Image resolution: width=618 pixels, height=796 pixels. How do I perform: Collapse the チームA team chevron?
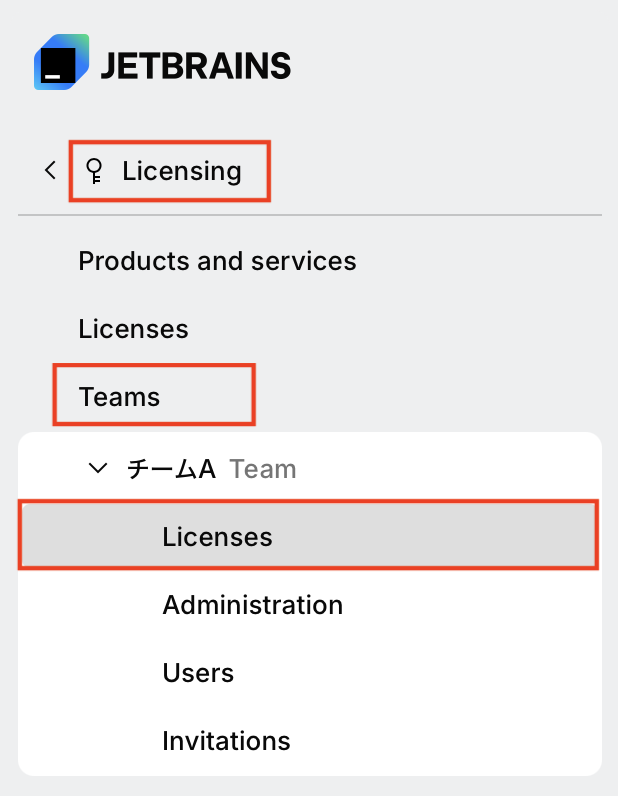pos(97,468)
